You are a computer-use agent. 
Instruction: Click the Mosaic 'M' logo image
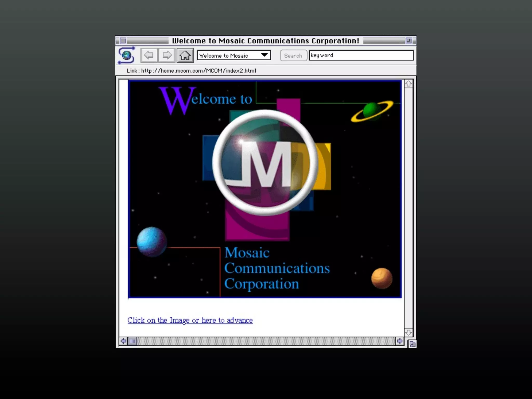pyautogui.click(x=265, y=163)
